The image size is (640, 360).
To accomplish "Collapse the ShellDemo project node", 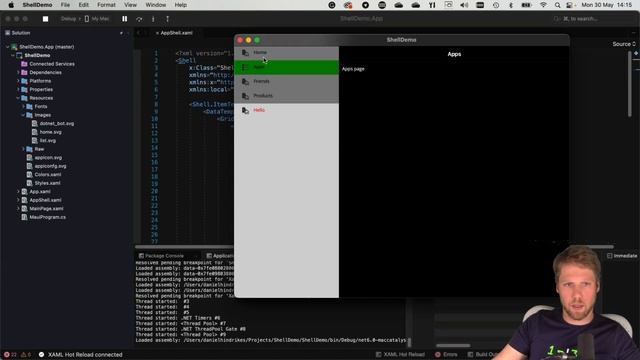I will tap(13, 56).
